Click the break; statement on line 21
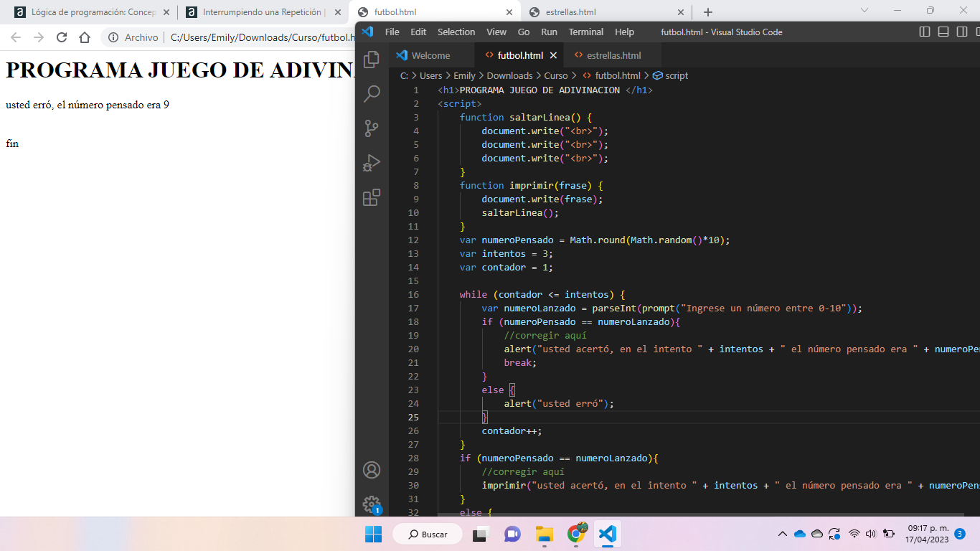Viewport: 980px width, 551px height. pos(520,363)
